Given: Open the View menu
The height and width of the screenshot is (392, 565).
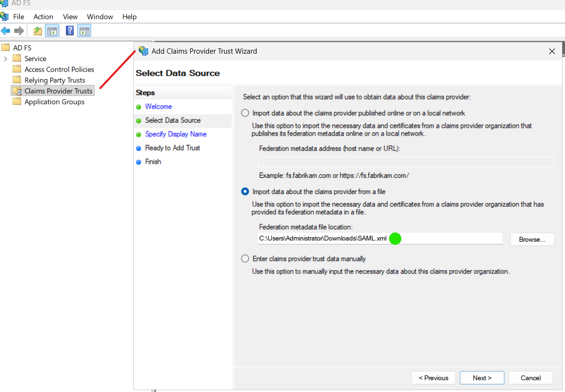Looking at the screenshot, I should click(x=70, y=17).
